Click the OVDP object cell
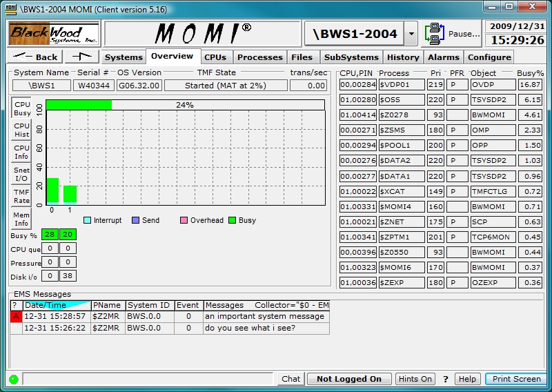Image resolution: width=552 pixels, height=392 pixels. coord(493,84)
